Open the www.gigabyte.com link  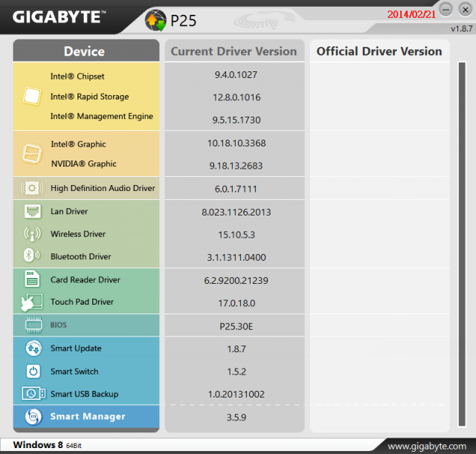(x=427, y=446)
